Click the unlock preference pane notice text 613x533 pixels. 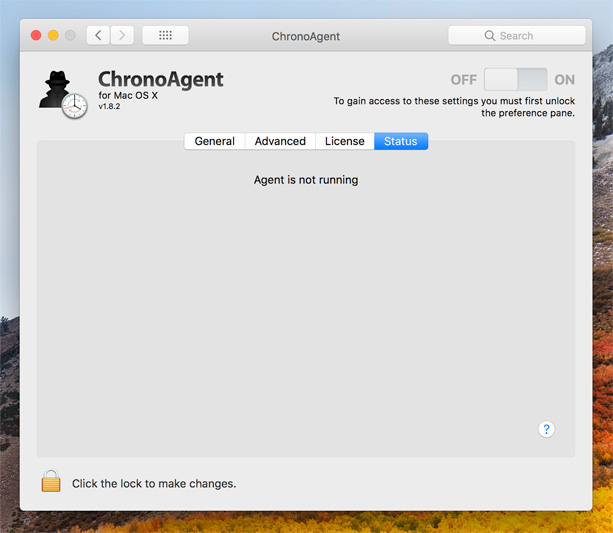pos(454,107)
